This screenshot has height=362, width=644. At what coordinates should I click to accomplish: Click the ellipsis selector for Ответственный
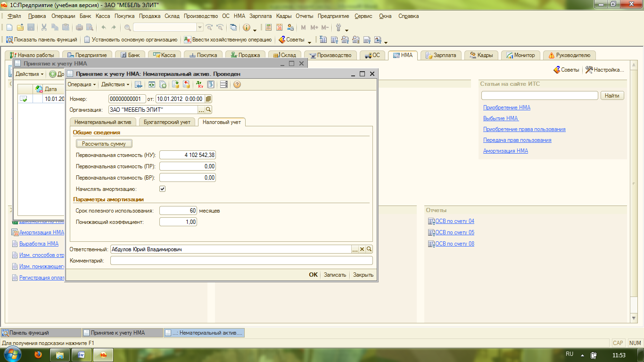coord(355,249)
